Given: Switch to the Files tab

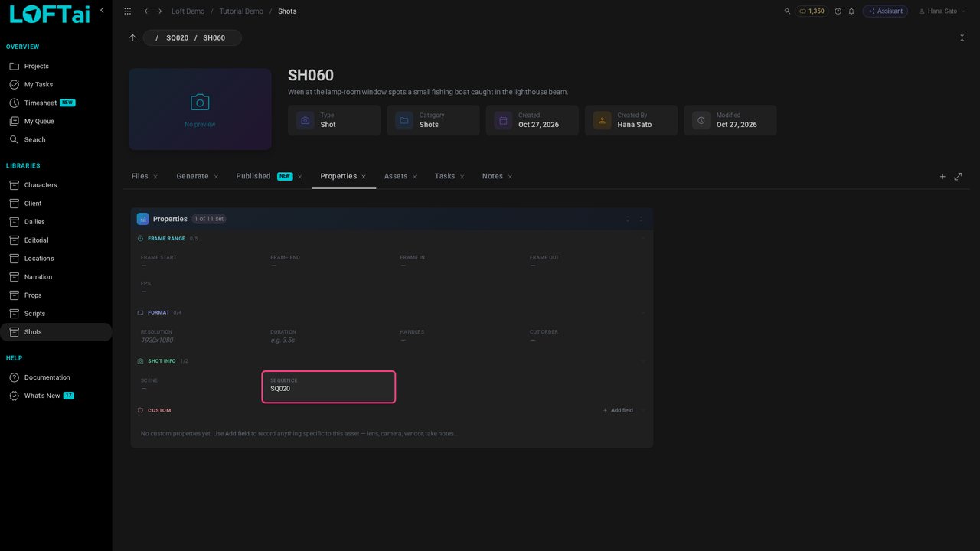Looking at the screenshot, I should pyautogui.click(x=139, y=176).
